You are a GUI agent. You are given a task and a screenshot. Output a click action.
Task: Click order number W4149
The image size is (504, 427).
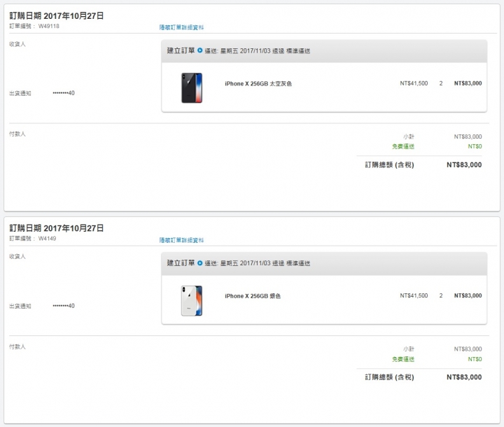point(48,239)
